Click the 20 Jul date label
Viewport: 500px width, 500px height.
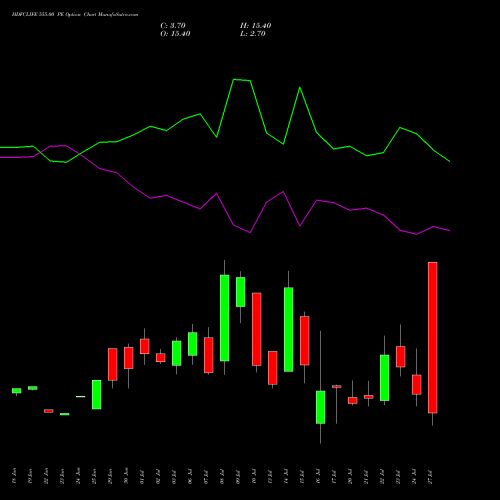tap(350, 476)
